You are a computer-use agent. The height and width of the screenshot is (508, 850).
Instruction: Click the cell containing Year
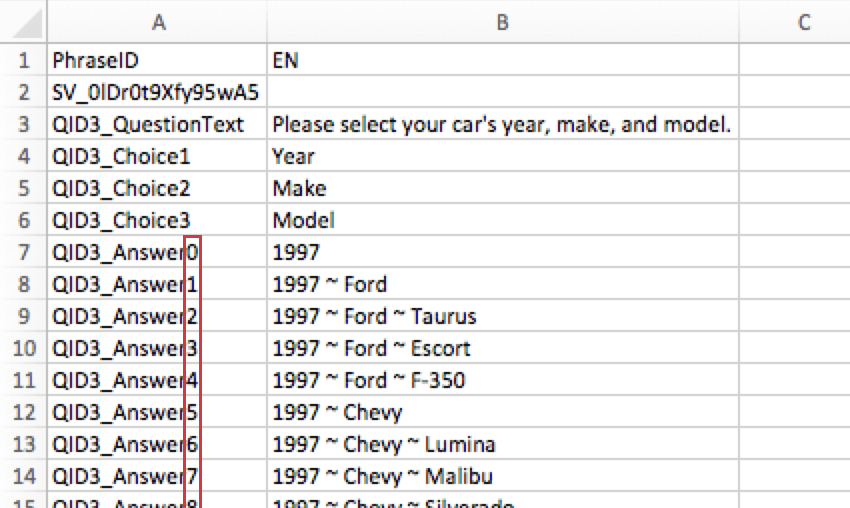click(x=502, y=157)
